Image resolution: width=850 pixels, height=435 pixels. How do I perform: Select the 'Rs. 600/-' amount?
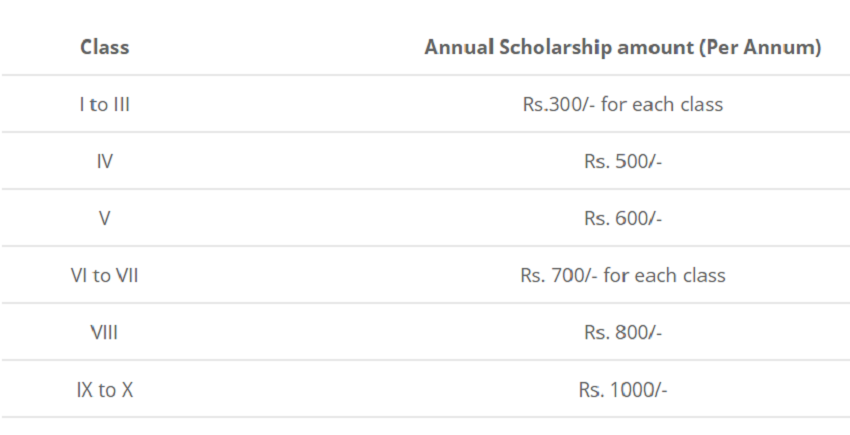coord(622,218)
